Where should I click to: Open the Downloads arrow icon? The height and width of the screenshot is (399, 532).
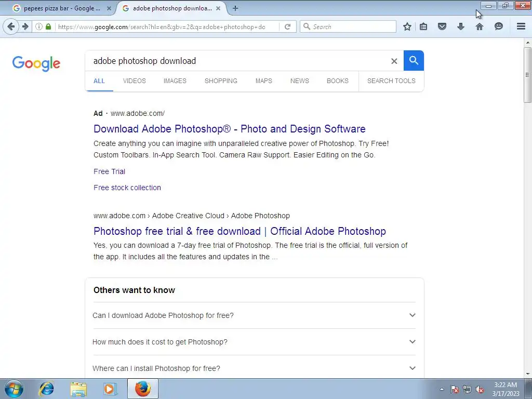[x=460, y=26]
